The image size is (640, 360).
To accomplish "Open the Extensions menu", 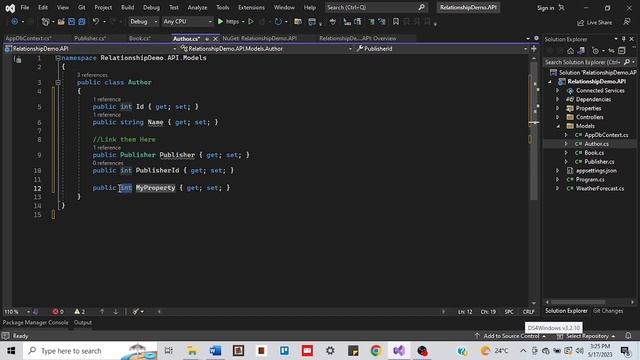I will pyautogui.click(x=251, y=7).
